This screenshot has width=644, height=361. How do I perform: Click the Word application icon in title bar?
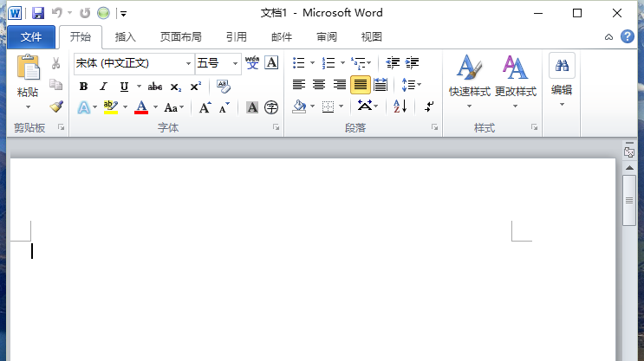(15, 13)
